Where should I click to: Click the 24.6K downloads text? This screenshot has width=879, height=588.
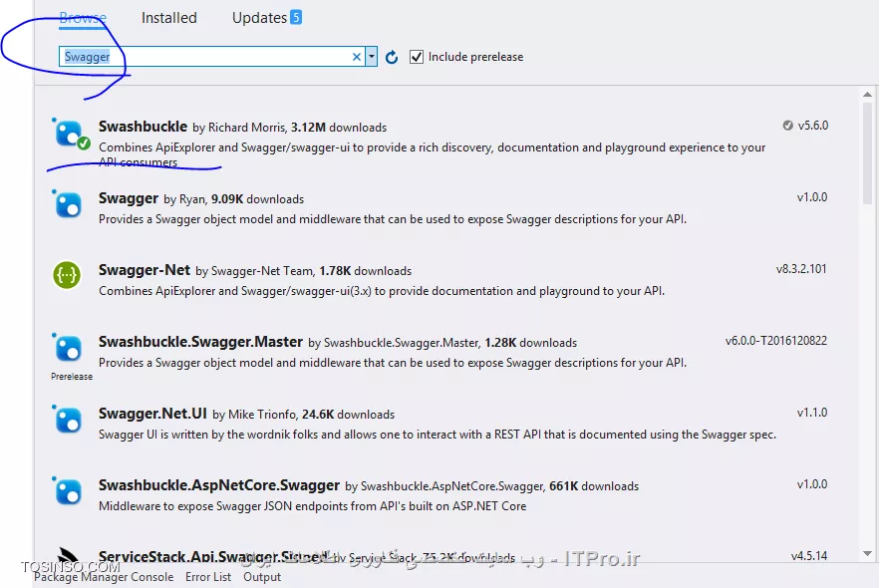(348, 415)
